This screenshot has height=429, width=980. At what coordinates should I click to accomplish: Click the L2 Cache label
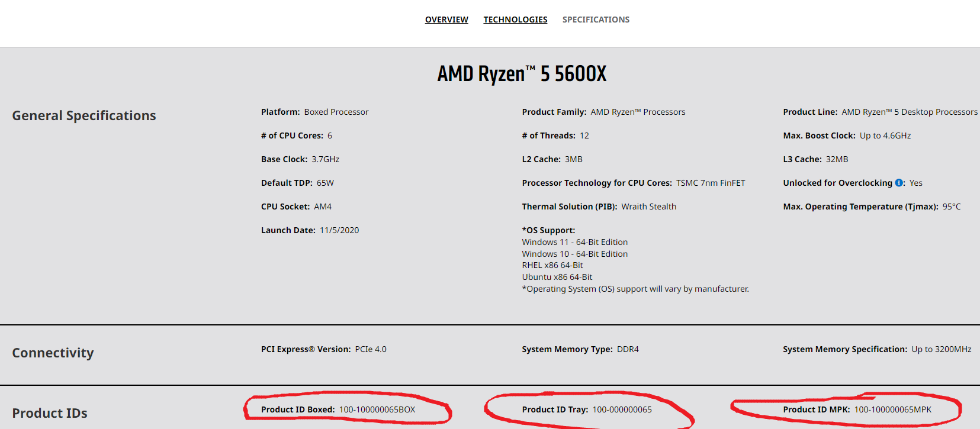[541, 159]
